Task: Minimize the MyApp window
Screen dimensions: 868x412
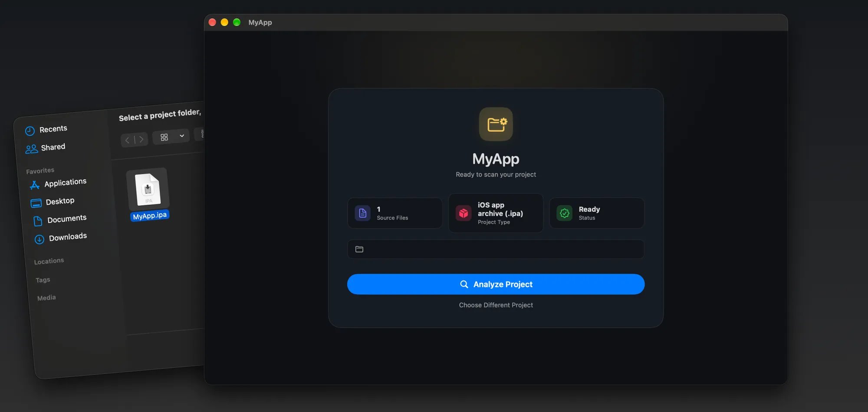Action: click(224, 22)
